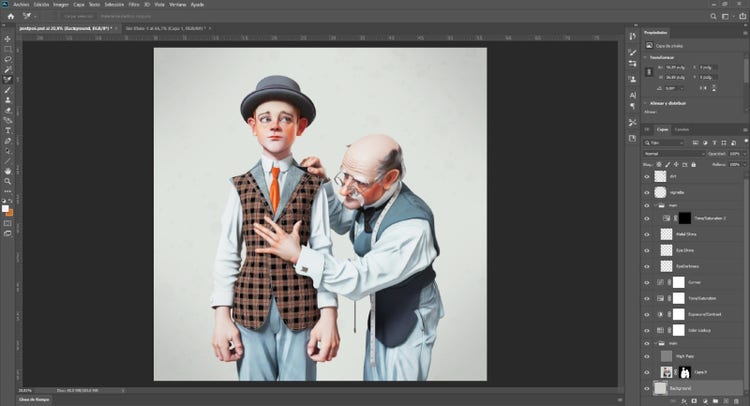Toggle visibility of the vignette layer
This screenshot has width=750, height=406.
pyautogui.click(x=647, y=191)
